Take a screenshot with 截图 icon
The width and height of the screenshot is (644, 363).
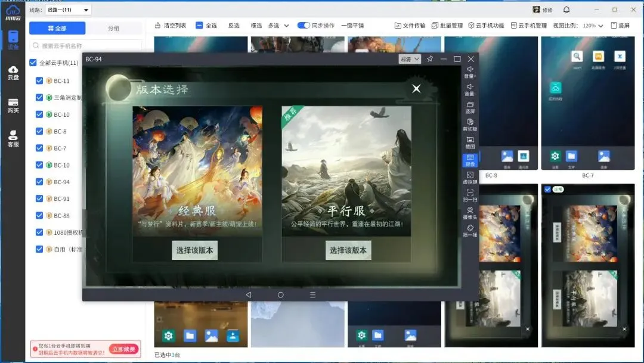(470, 143)
